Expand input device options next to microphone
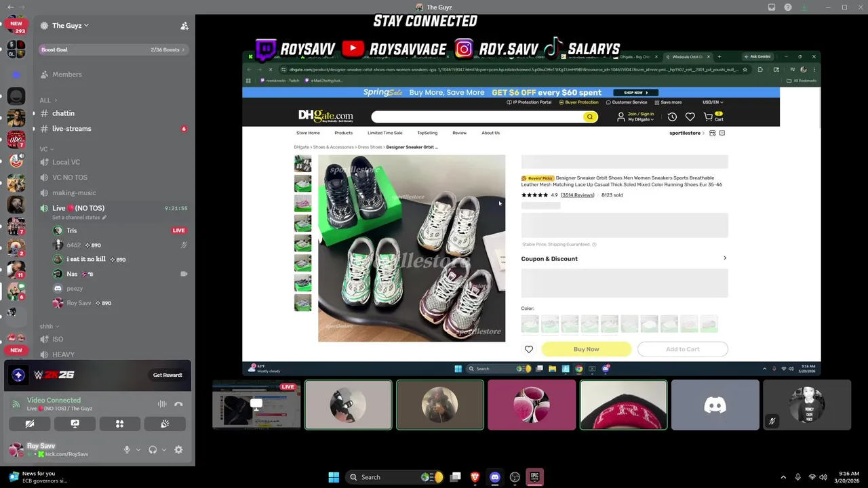Image resolution: width=868 pixels, height=488 pixels. point(138,449)
